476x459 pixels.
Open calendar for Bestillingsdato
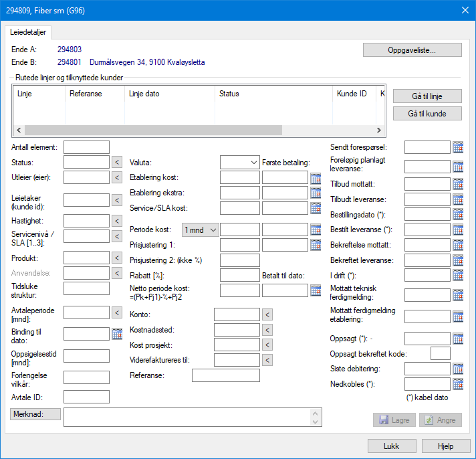coord(458,215)
